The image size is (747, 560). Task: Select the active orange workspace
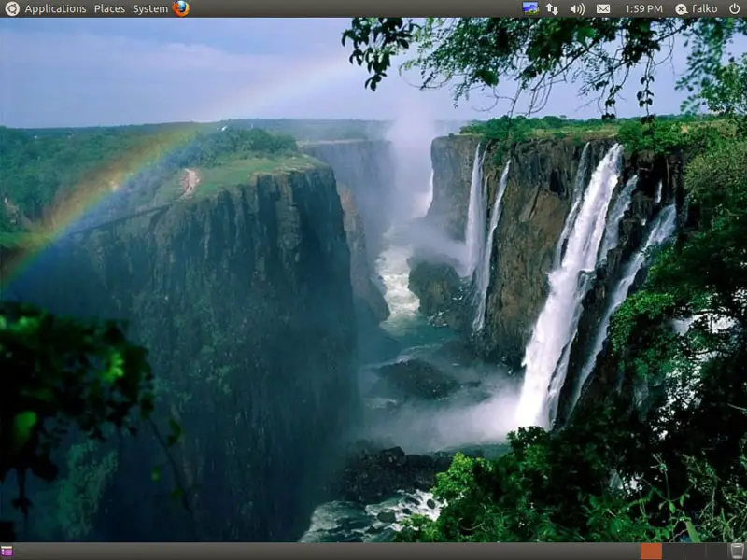pos(651,552)
